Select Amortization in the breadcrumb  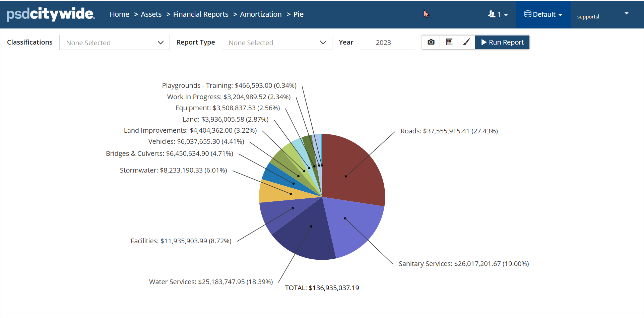261,14
